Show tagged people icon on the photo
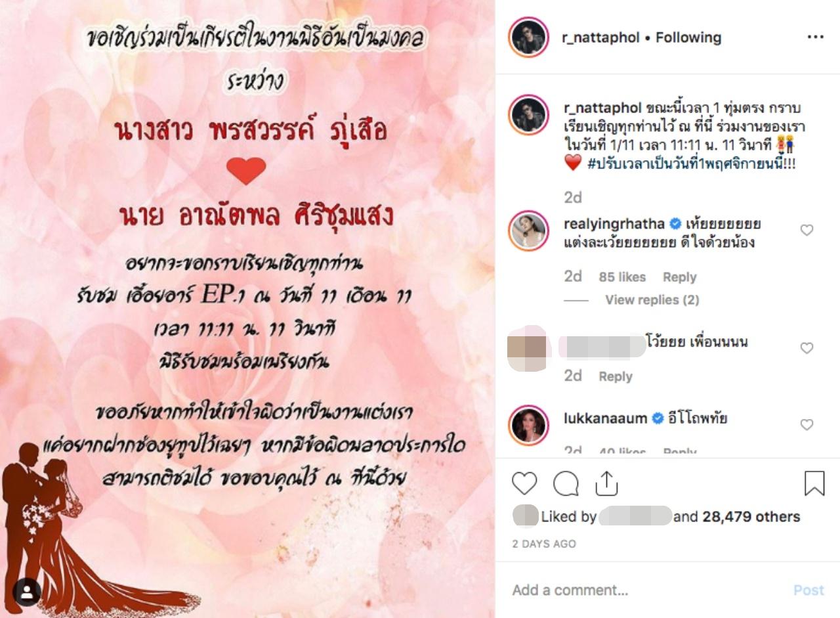 pyautogui.click(x=27, y=592)
